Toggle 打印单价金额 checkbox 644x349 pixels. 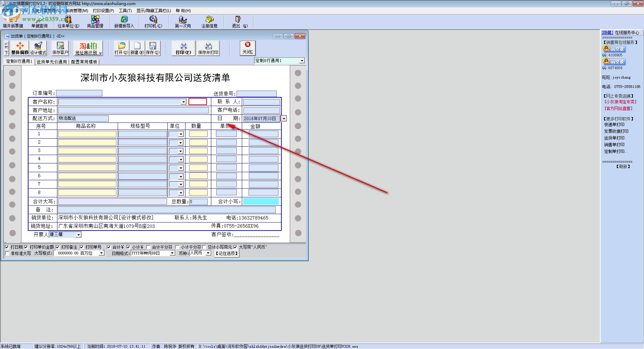coord(26,247)
